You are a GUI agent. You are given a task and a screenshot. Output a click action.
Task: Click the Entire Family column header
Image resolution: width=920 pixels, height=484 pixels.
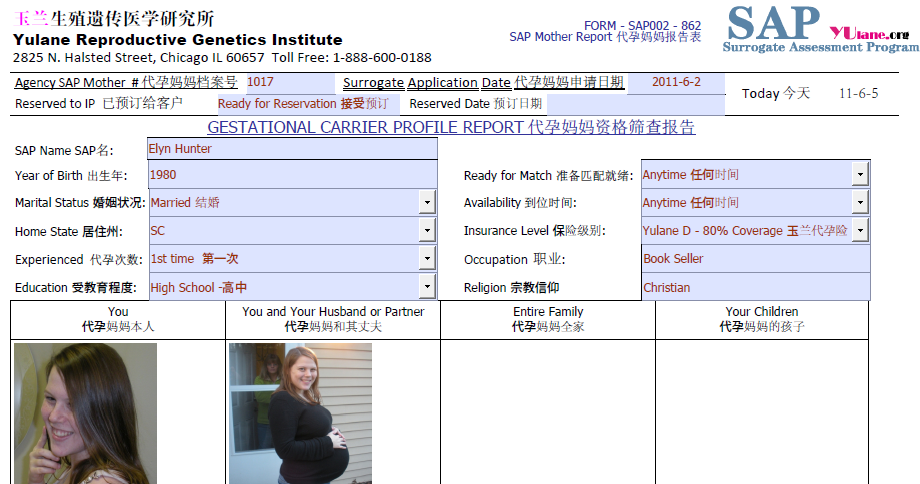coord(548,319)
